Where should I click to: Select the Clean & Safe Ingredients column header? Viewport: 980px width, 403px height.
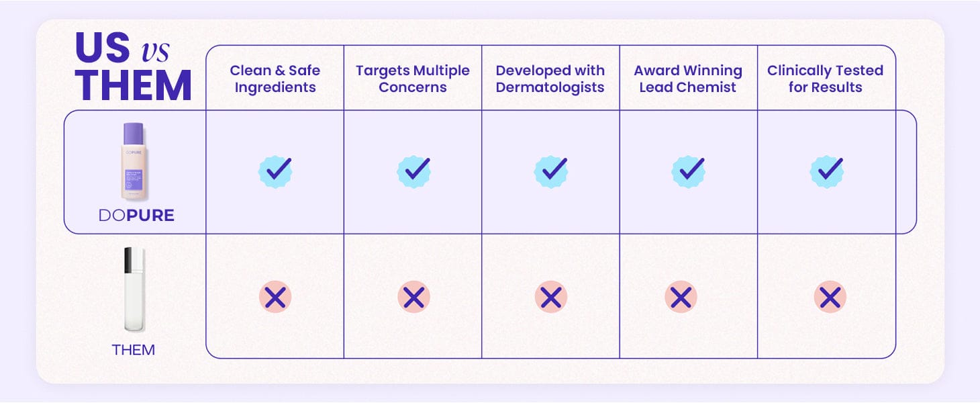tap(275, 79)
